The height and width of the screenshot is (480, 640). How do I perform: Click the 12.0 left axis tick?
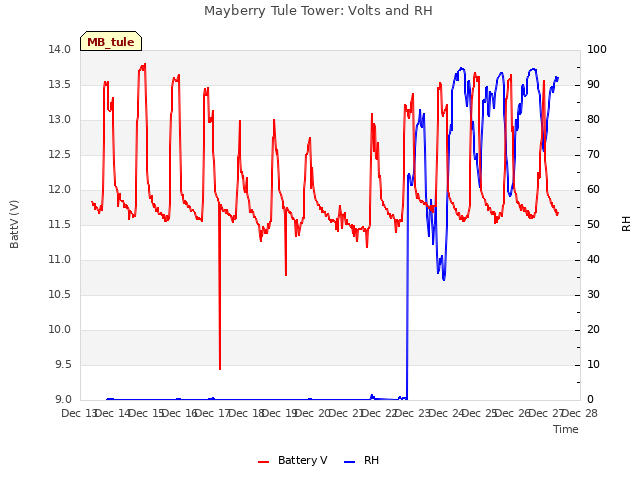click(x=60, y=190)
